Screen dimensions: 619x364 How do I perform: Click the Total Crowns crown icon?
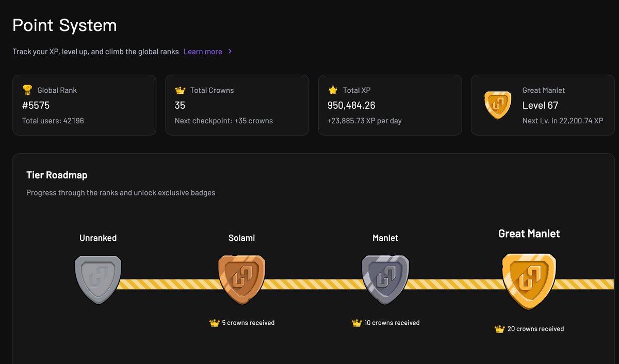(180, 90)
